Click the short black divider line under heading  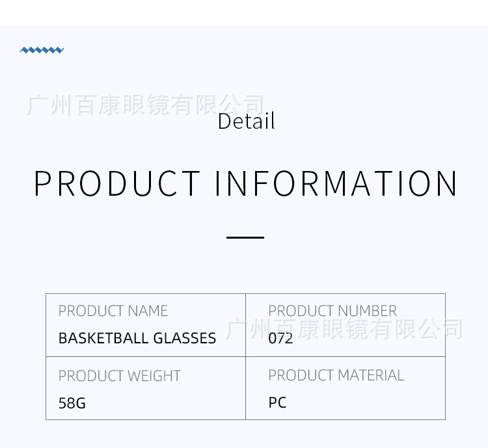[x=245, y=237]
